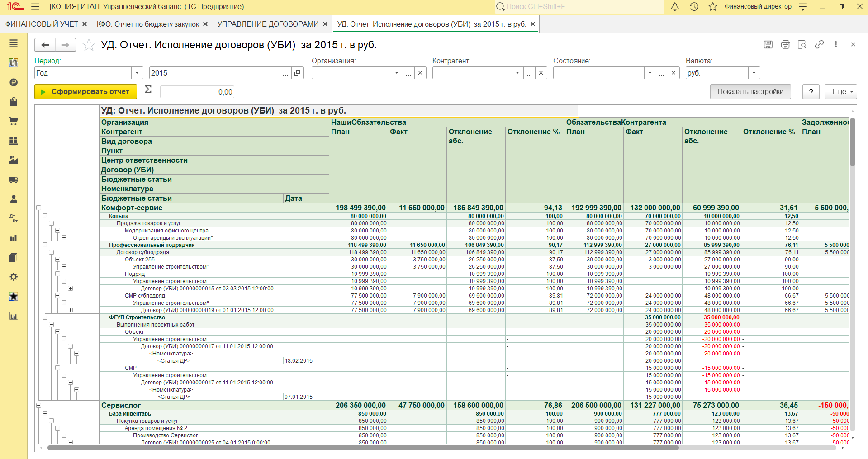Switch to ФИНАНСОВЫЙ УЧЕТ tab
The width and height of the screenshot is (868, 459).
42,24
